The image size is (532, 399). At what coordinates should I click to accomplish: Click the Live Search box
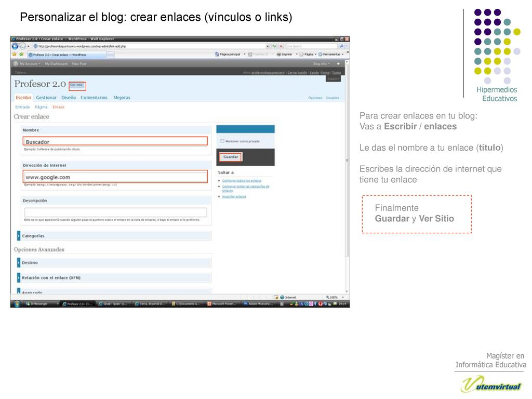312,46
